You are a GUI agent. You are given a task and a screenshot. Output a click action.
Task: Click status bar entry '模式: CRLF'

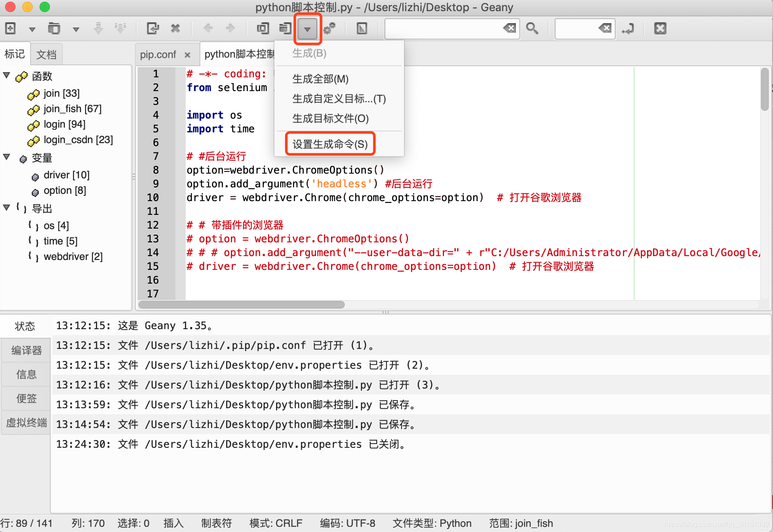[276, 523]
